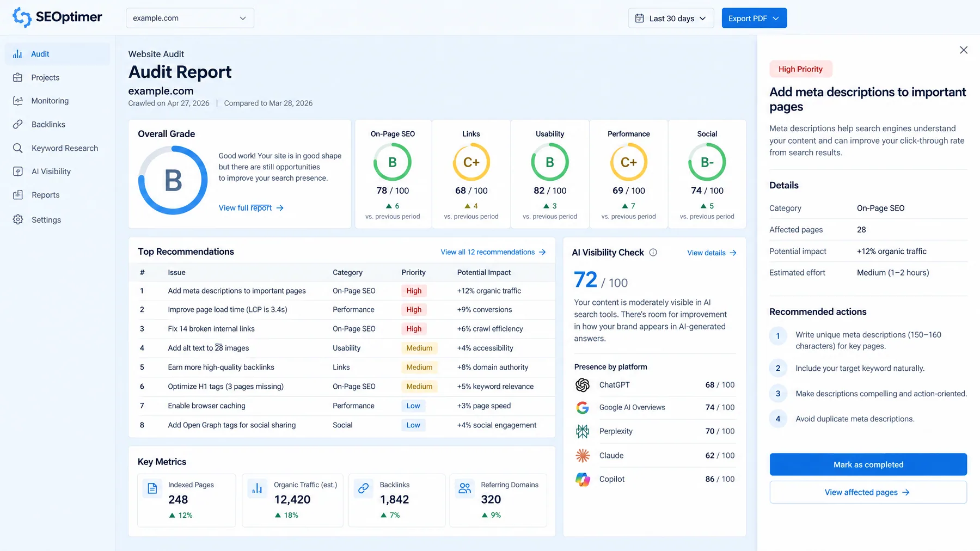The width and height of the screenshot is (980, 551).
Task: Click the Social B- score ring
Action: (x=707, y=162)
